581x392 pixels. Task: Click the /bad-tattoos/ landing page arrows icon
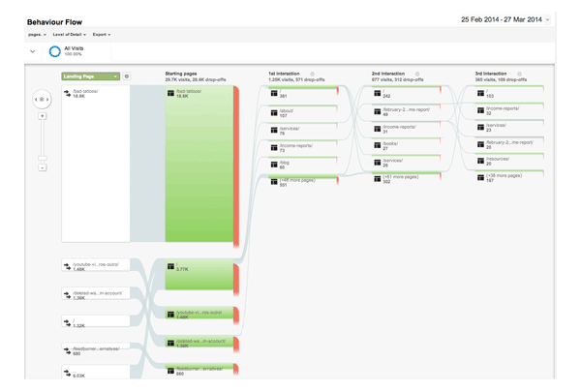click(x=67, y=93)
